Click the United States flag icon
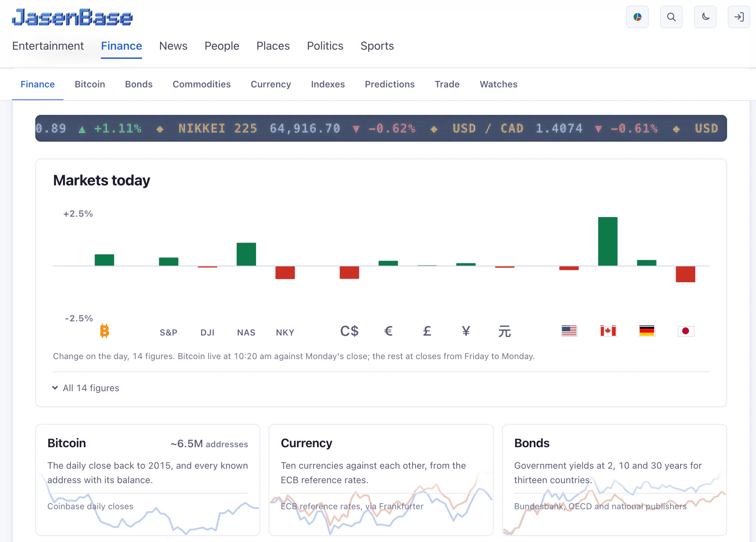756x542 pixels. point(569,331)
